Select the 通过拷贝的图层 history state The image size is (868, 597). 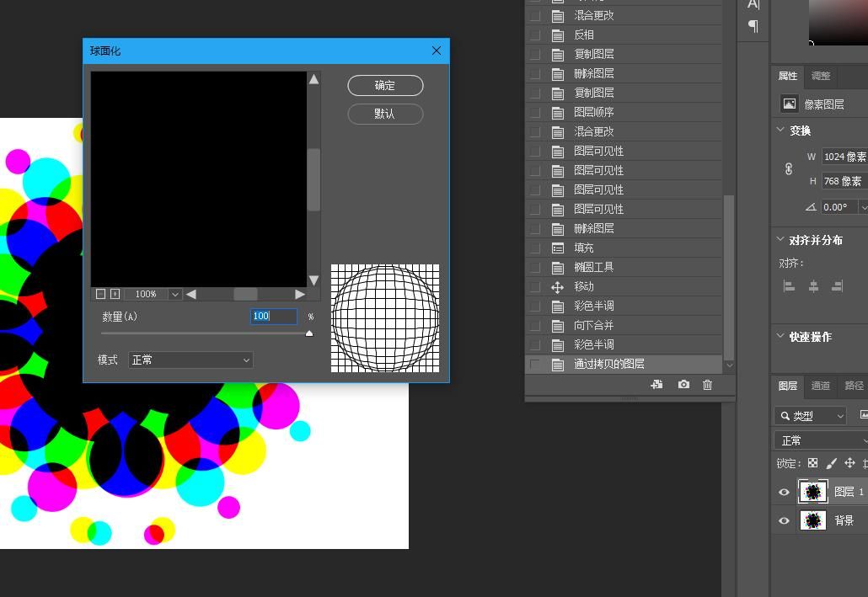point(624,364)
